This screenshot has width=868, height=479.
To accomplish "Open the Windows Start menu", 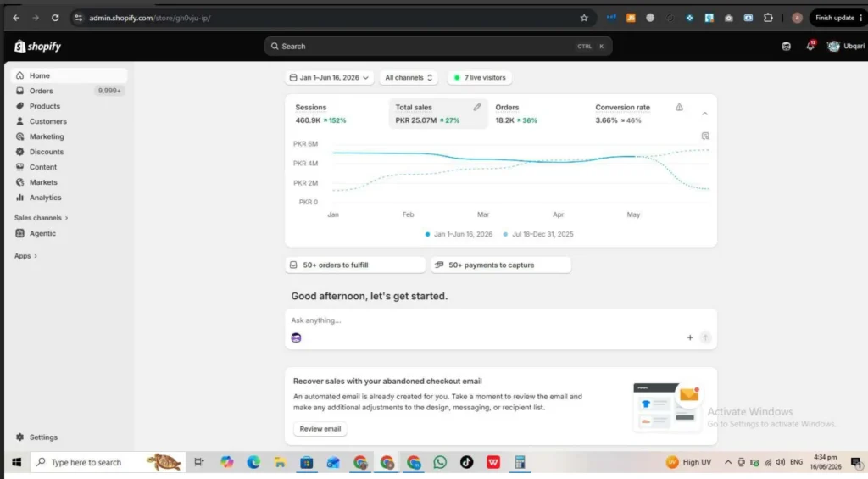I will (x=16, y=462).
